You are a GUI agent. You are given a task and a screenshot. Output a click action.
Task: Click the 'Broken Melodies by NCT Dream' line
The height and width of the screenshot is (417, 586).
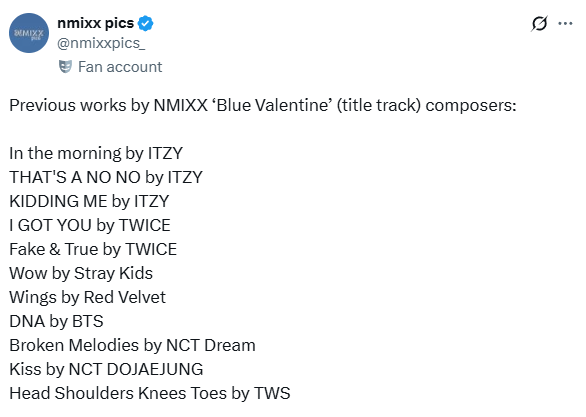(x=132, y=345)
